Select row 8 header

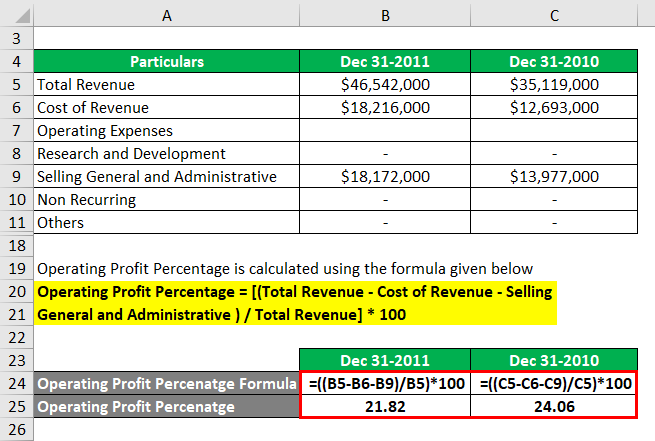(17, 153)
